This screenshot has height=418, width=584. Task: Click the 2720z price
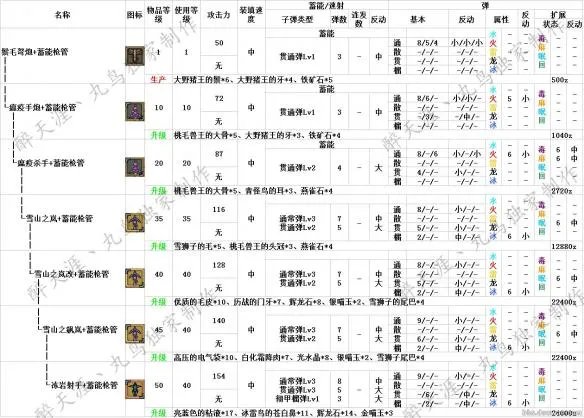point(562,191)
